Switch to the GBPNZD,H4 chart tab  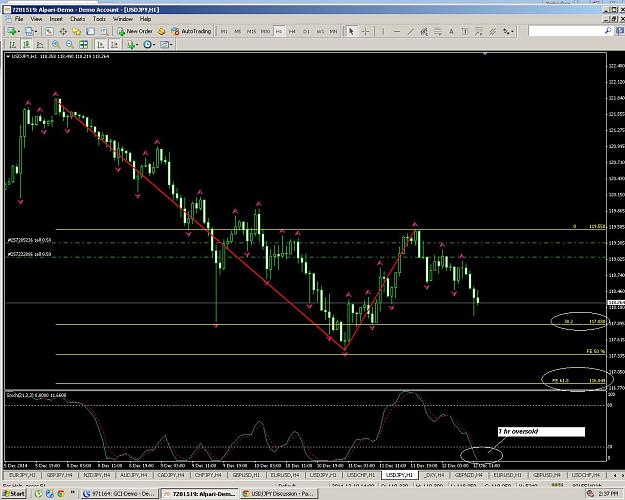click(468, 475)
